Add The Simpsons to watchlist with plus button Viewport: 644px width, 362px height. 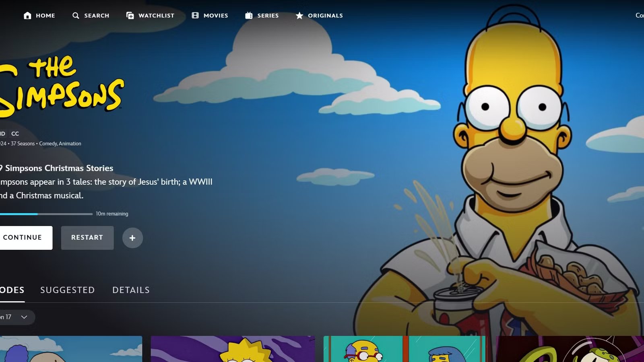pyautogui.click(x=132, y=238)
